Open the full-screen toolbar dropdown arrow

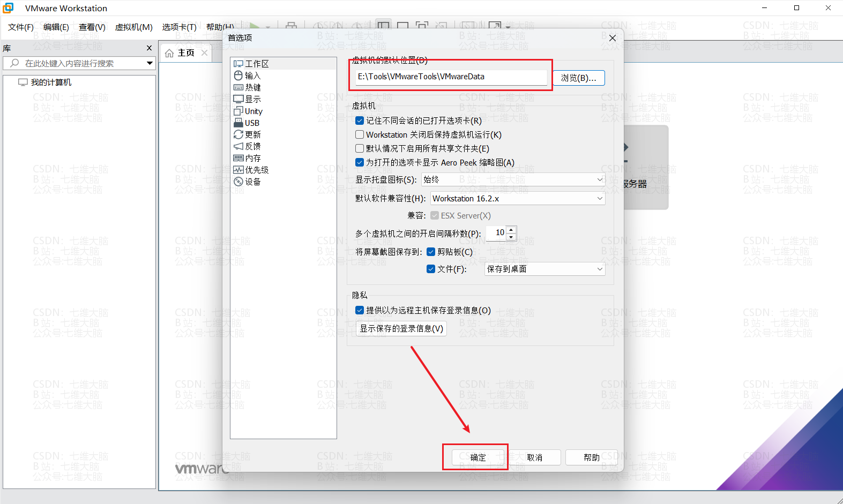tap(508, 27)
